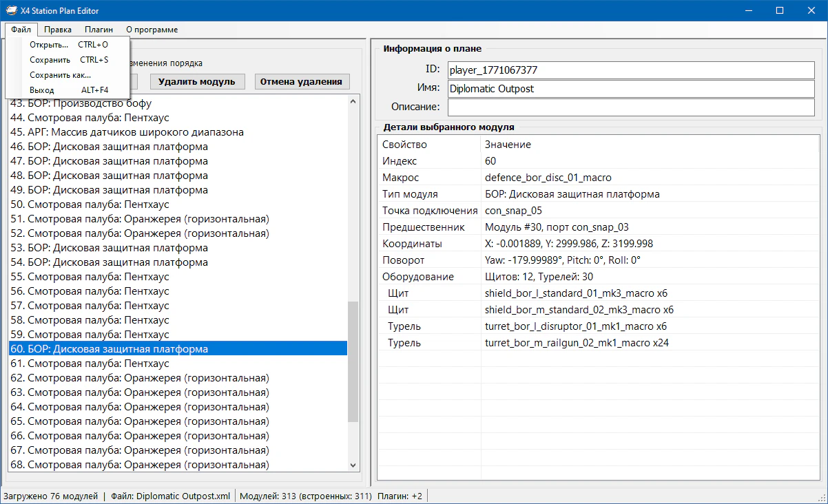Click into the plan ID field
The width and height of the screenshot is (828, 504).
(x=630, y=70)
